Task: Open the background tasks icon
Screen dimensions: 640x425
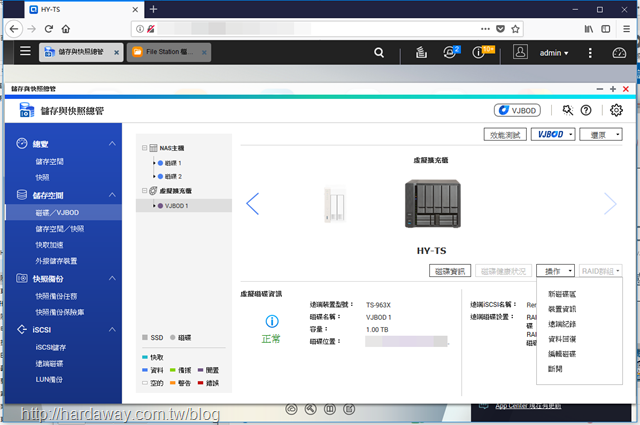Action: click(x=421, y=52)
